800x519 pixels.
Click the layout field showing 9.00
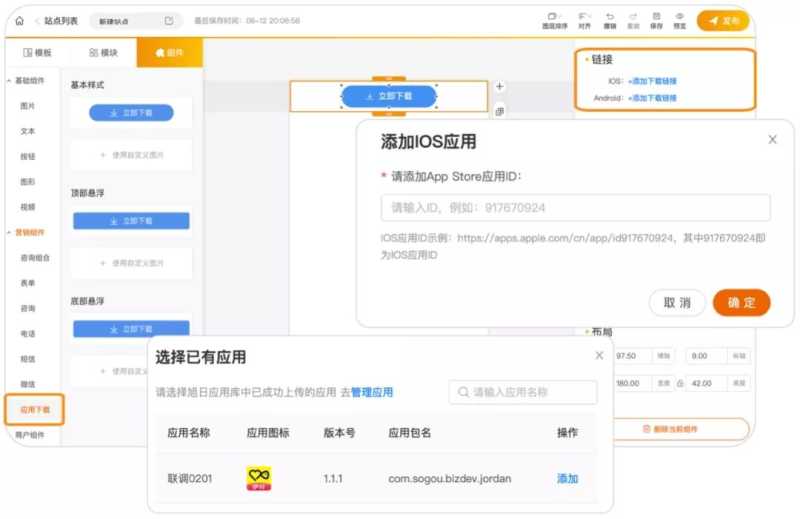pos(707,356)
